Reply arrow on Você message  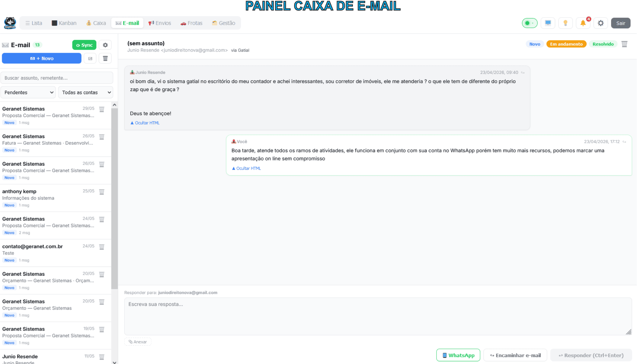click(624, 141)
